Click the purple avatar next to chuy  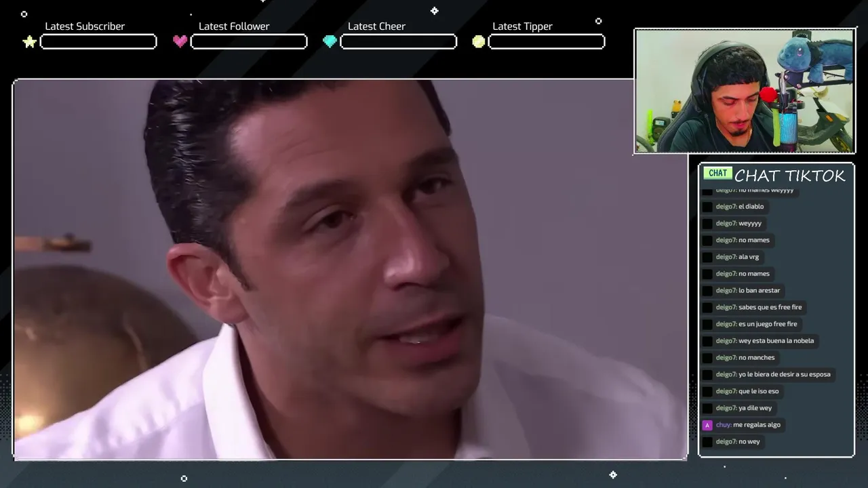point(707,425)
